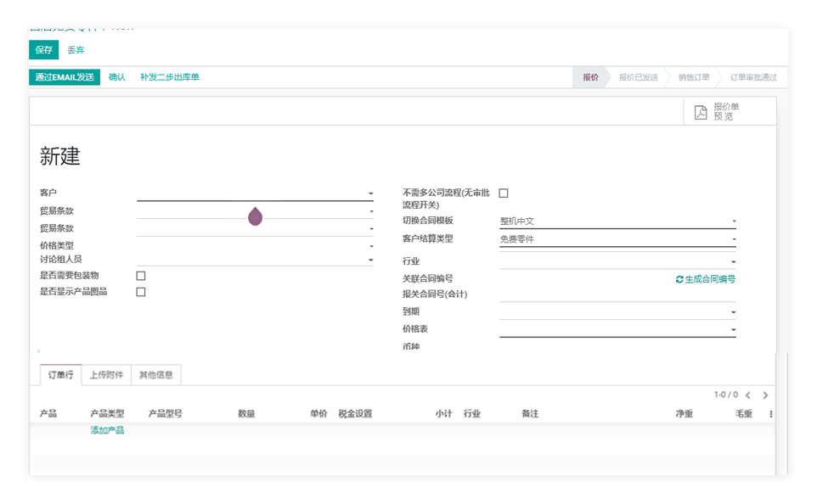Go to next page with pager arrow
This screenshot has width=817, height=504.
tap(765, 395)
